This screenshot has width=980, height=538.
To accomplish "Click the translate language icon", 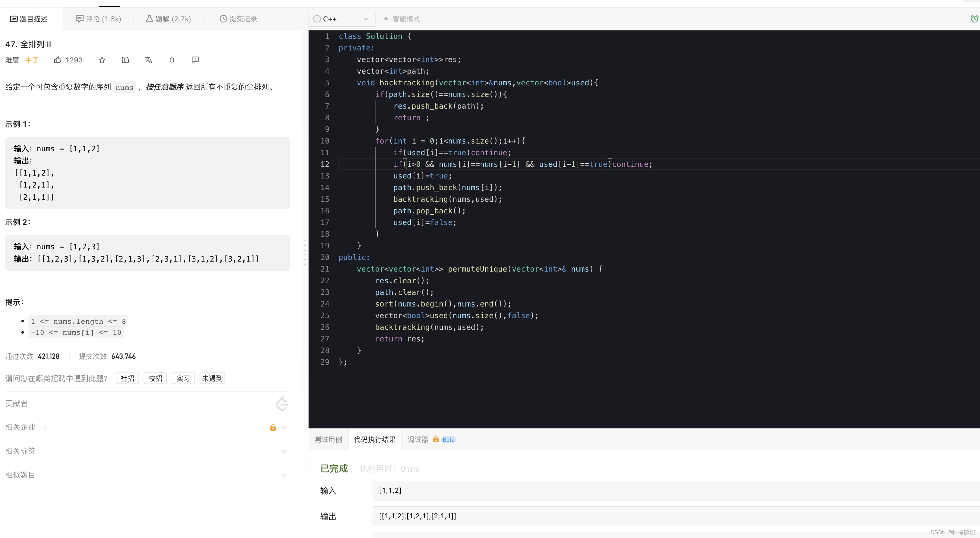I will click(x=148, y=60).
